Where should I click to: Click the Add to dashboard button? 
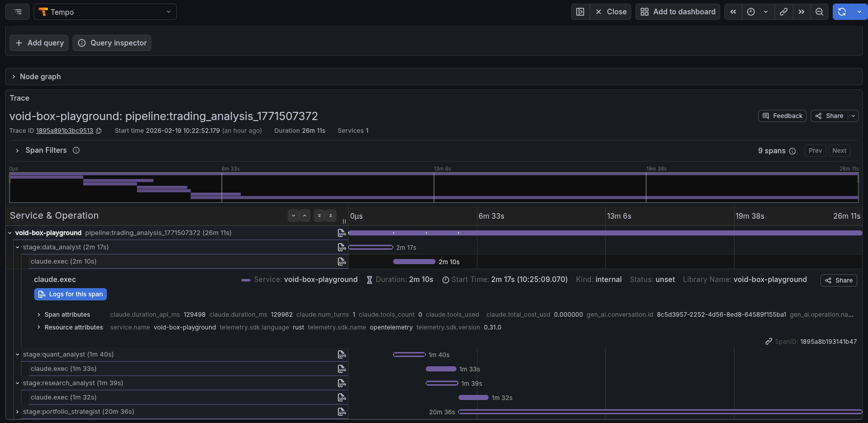pos(678,12)
